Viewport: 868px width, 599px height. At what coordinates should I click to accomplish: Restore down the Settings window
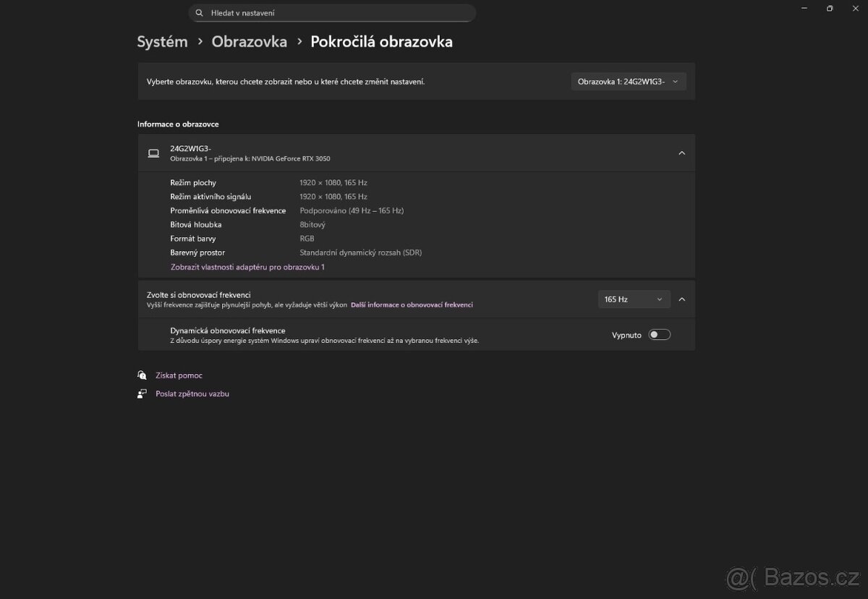pyautogui.click(x=829, y=8)
